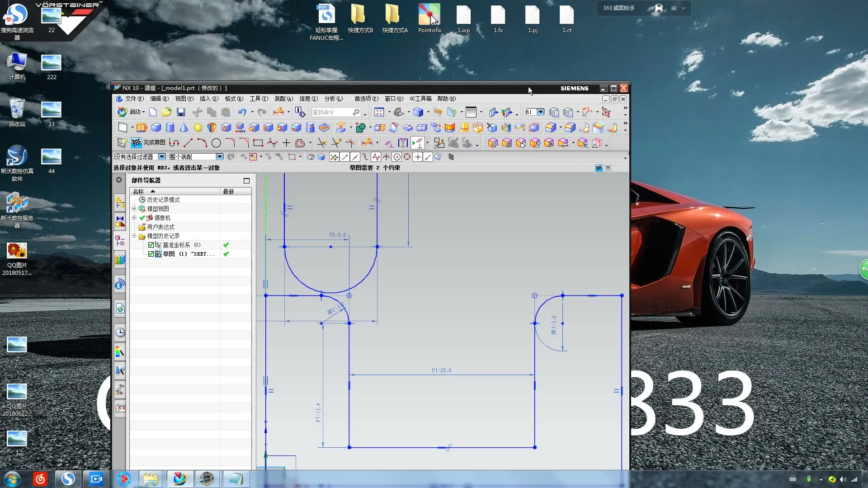Click the Finish Sketch checkered flag icon
The height and width of the screenshot is (488, 868).
point(136,143)
